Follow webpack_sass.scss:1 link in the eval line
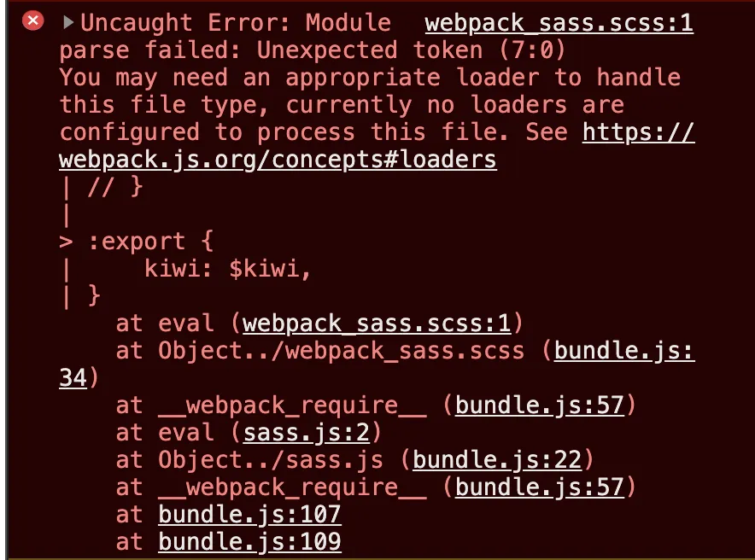Image resolution: width=755 pixels, height=560 pixels. coord(377,324)
